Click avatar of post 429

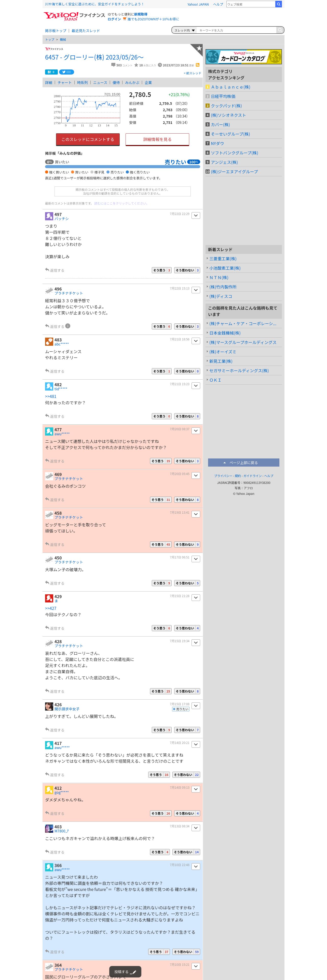click(x=49, y=598)
